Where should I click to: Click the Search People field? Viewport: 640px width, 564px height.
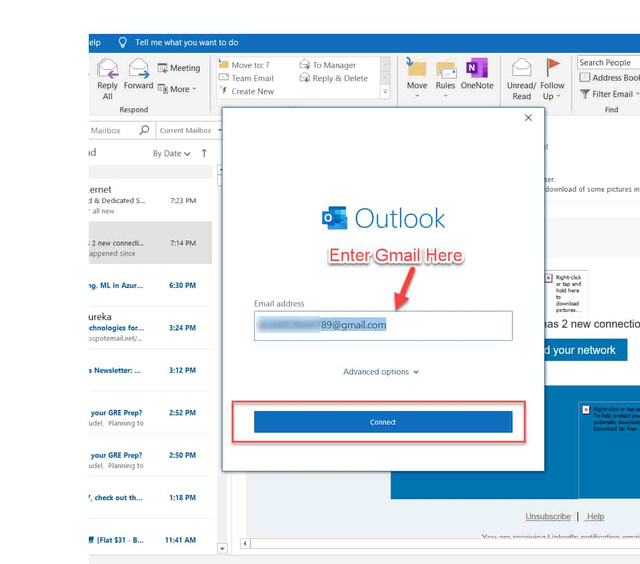[609, 62]
